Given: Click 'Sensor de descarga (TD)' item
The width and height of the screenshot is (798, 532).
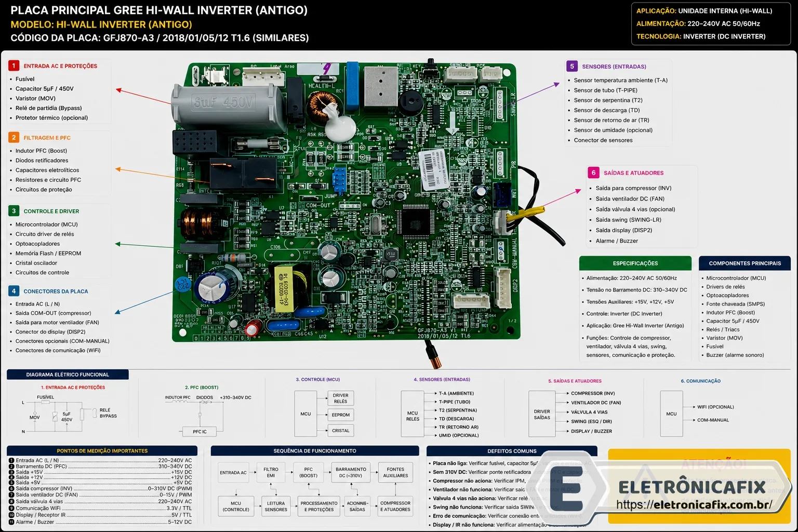Looking at the screenshot, I should point(607,110).
